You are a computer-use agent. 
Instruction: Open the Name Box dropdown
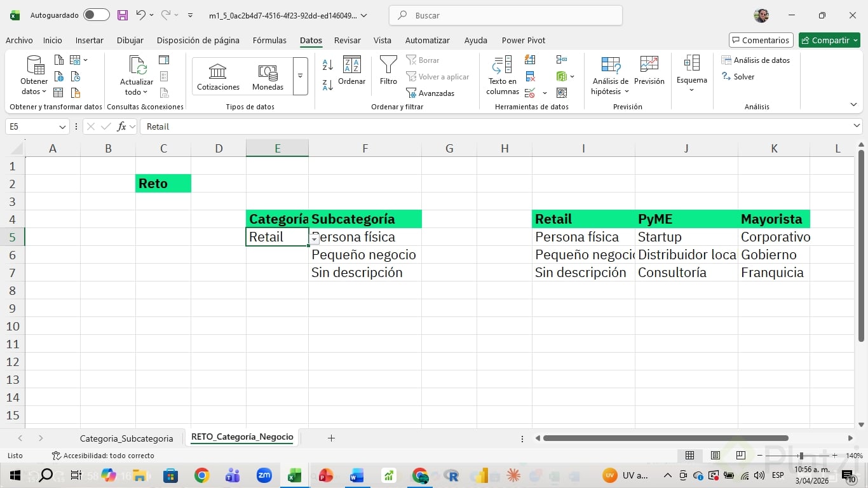click(x=63, y=126)
